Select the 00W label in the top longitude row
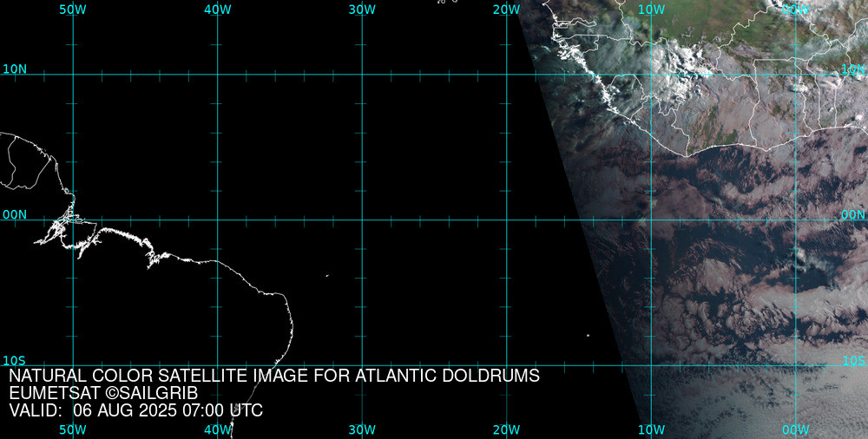This screenshot has width=868, height=439. [796, 10]
